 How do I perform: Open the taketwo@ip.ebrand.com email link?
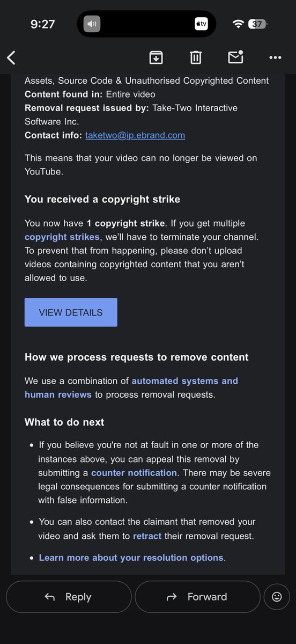[x=135, y=135]
